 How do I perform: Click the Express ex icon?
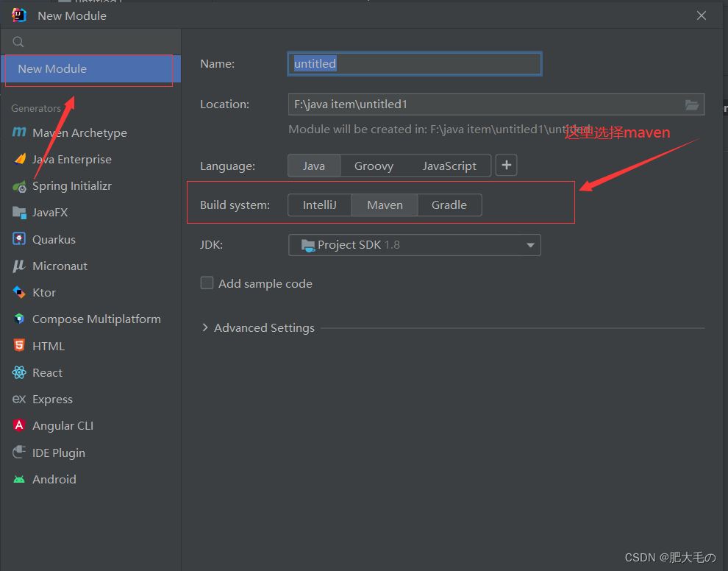point(19,399)
